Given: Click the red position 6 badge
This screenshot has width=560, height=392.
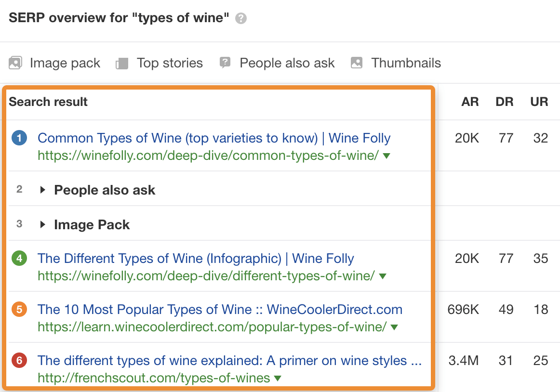Looking at the screenshot, I should [x=19, y=360].
